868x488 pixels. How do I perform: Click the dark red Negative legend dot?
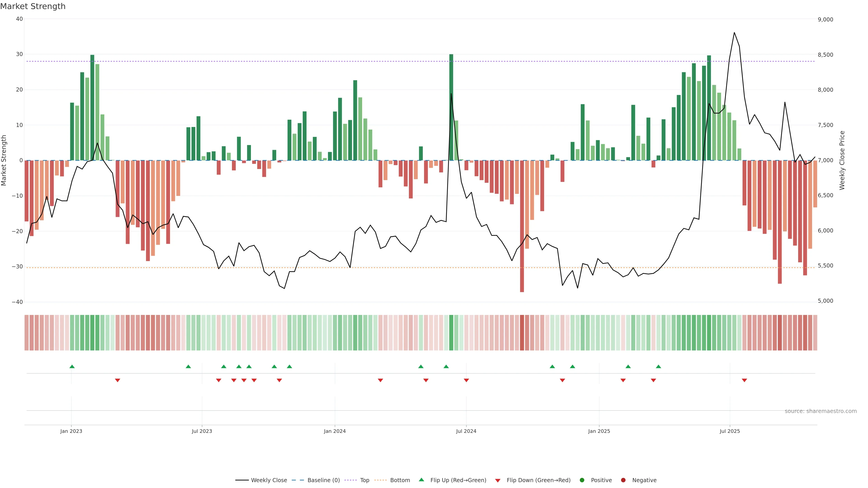(x=623, y=480)
